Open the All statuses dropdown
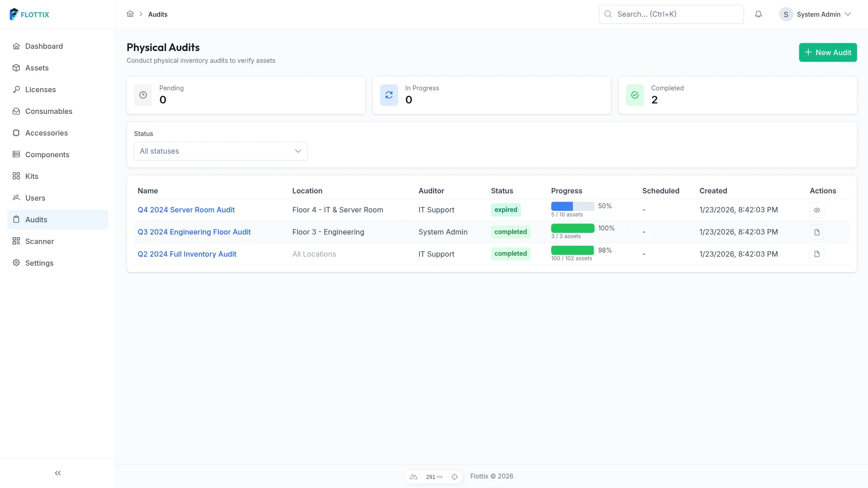The width and height of the screenshot is (868, 488). (x=220, y=151)
